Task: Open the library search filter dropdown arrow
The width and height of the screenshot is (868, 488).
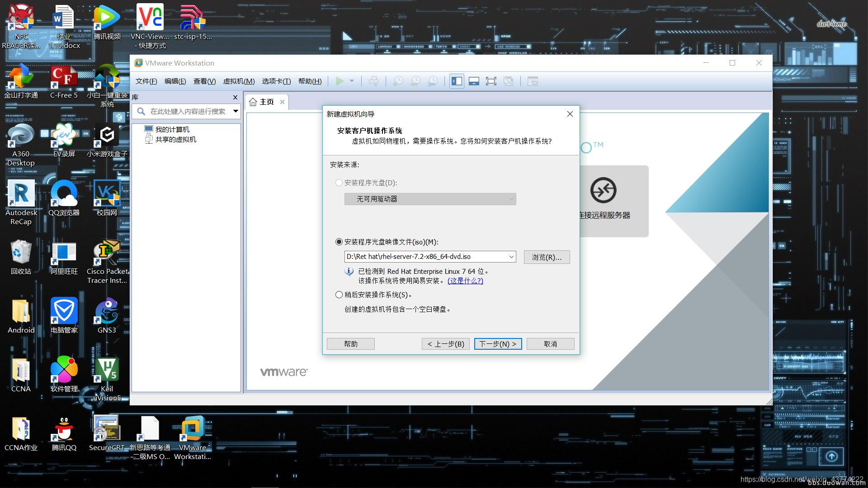Action: click(x=236, y=111)
